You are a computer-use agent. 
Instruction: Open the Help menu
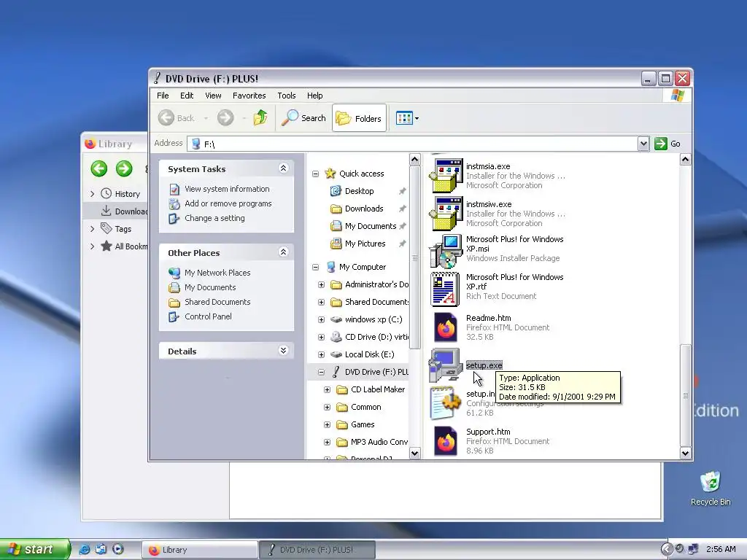click(x=314, y=96)
